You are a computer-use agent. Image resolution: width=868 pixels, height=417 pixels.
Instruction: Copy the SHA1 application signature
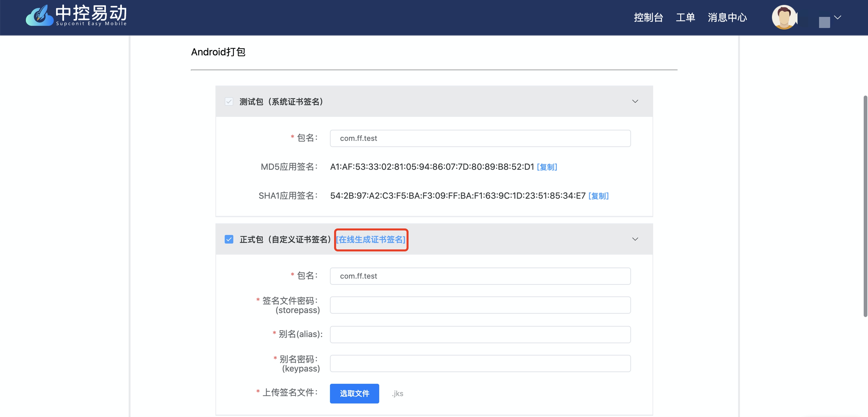pyautogui.click(x=598, y=196)
